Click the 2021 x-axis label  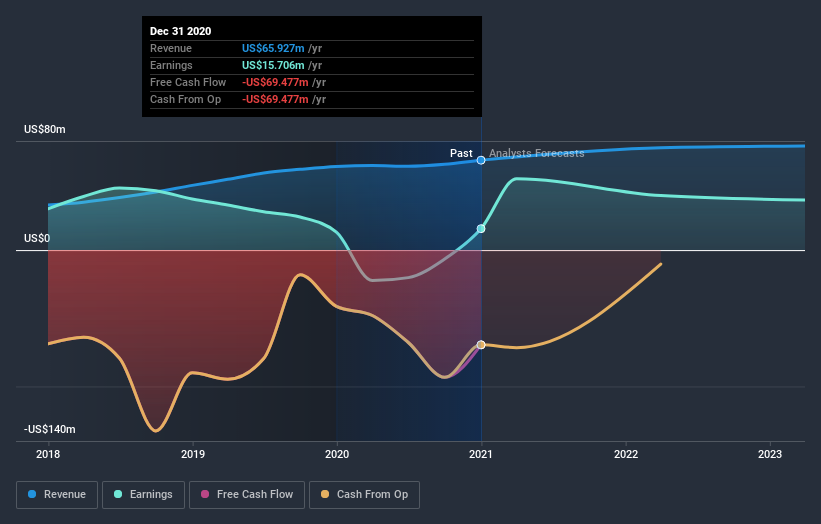tap(481, 454)
